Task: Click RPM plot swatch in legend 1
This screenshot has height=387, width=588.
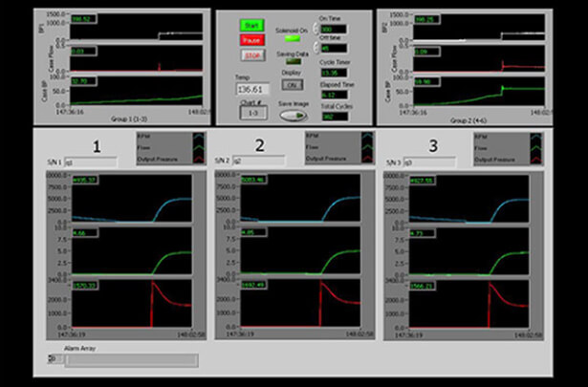Action: click(199, 137)
